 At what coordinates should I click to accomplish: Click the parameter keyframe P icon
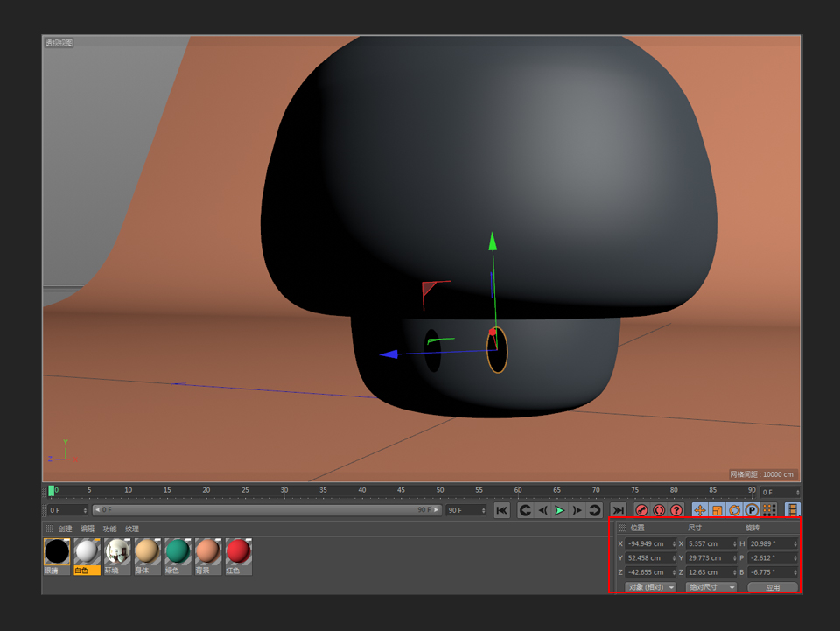tap(751, 510)
